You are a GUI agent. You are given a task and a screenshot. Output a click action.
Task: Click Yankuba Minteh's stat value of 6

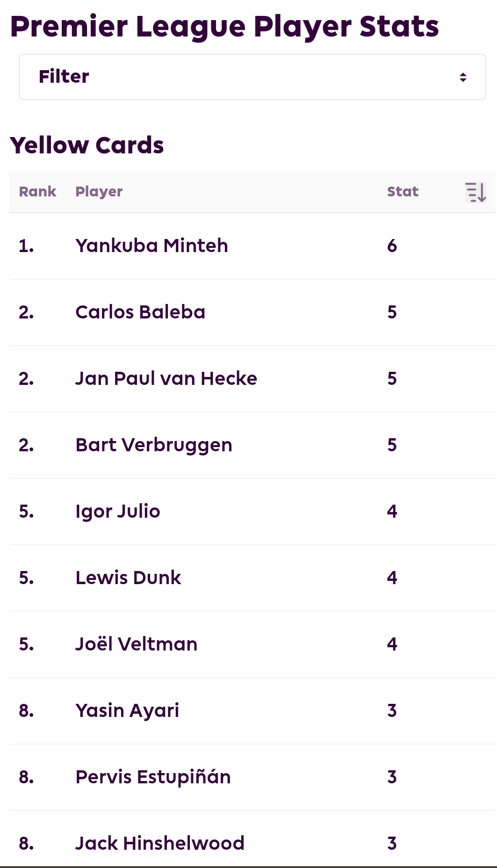click(392, 246)
